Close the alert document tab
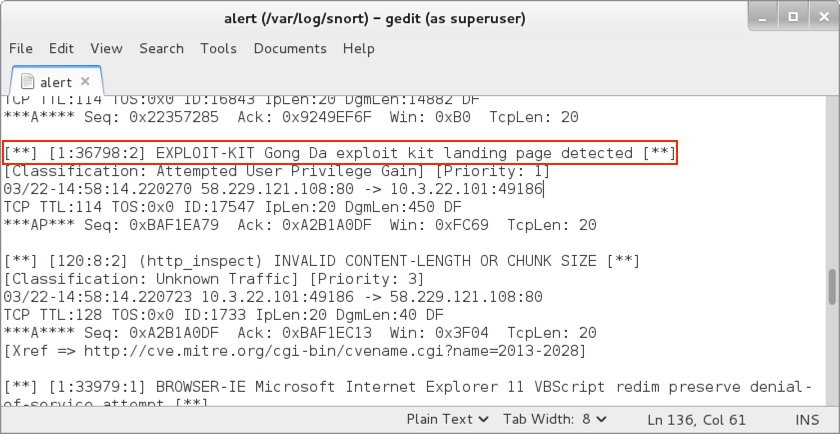Viewport: 840px width, 434px height. 86,82
